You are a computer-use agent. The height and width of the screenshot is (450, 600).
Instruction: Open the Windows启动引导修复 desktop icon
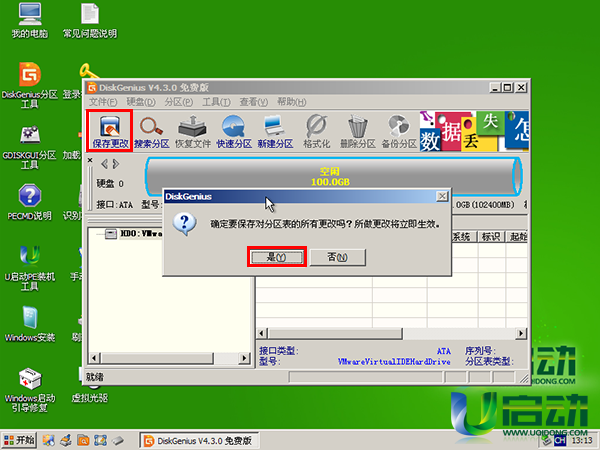[30, 390]
